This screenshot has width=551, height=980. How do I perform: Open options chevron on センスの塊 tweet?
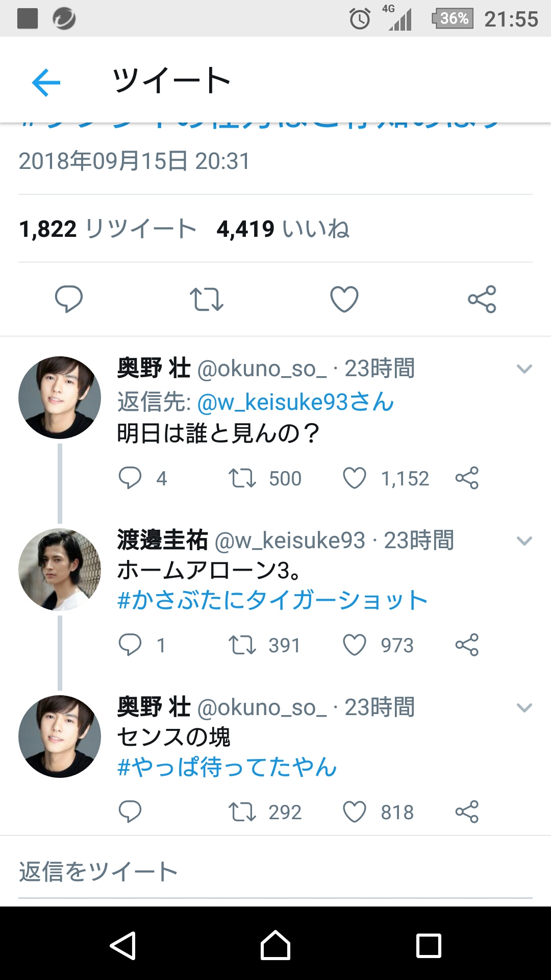524,707
